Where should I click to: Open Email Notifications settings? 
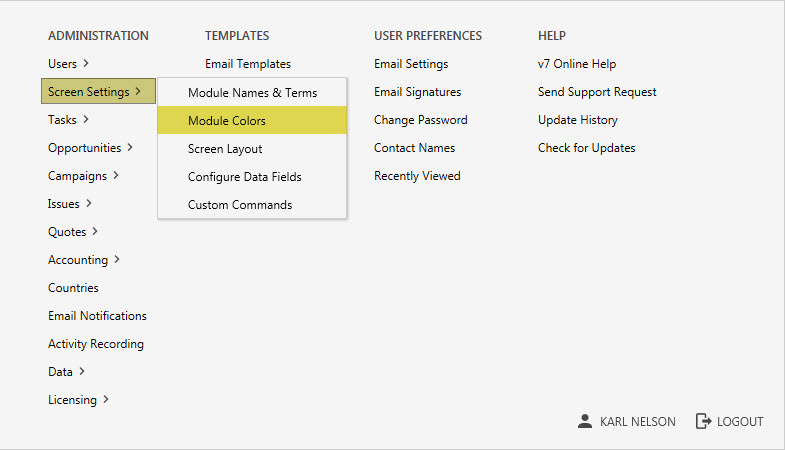point(97,316)
